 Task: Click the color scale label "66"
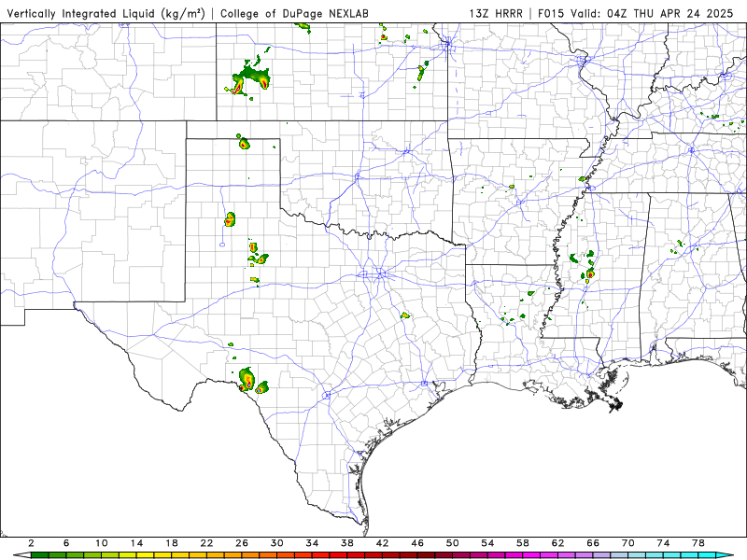(x=593, y=543)
